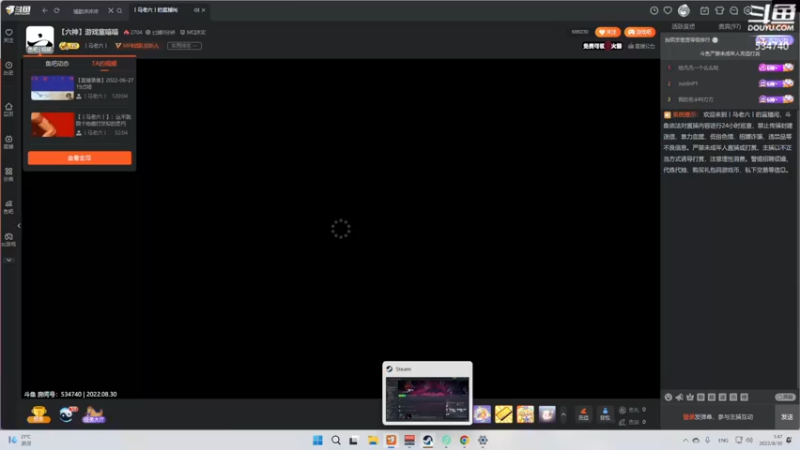The height and width of the screenshot is (450, 800).
Task: Click the volume icon in system tray
Action: coord(749,440)
